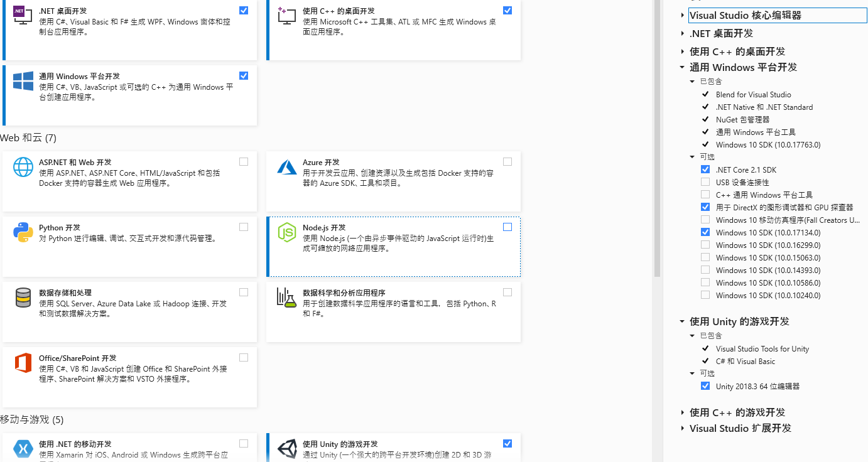Check the Node.js 开发 workload checkbox
Image resolution: width=868 pixels, height=462 pixels.
pyautogui.click(x=507, y=227)
